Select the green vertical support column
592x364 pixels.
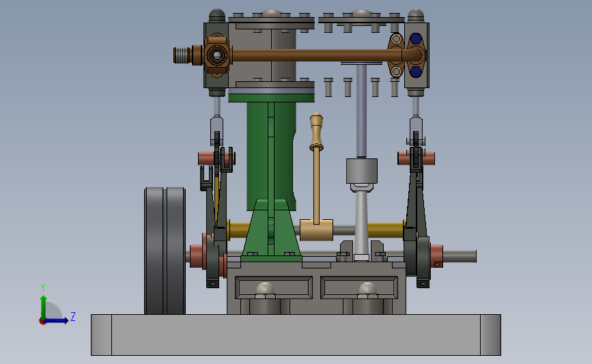270,156
